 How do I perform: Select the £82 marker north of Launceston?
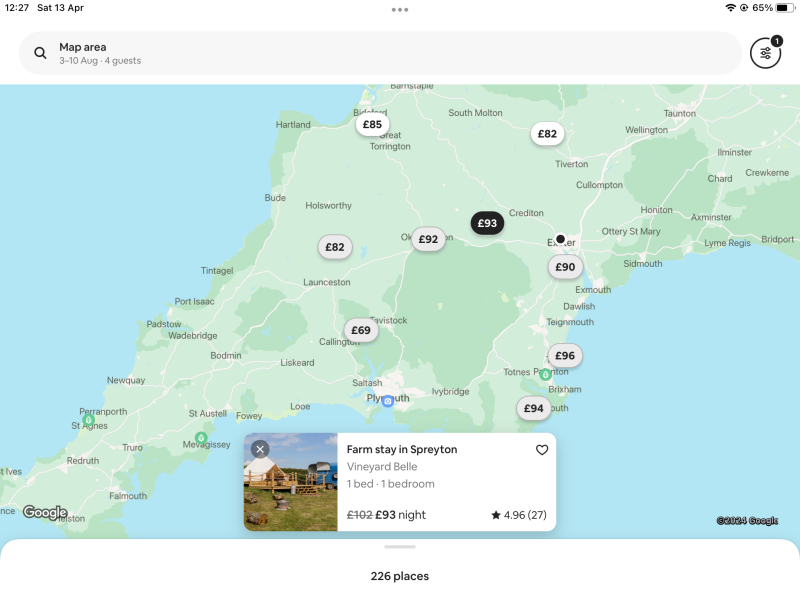click(335, 247)
